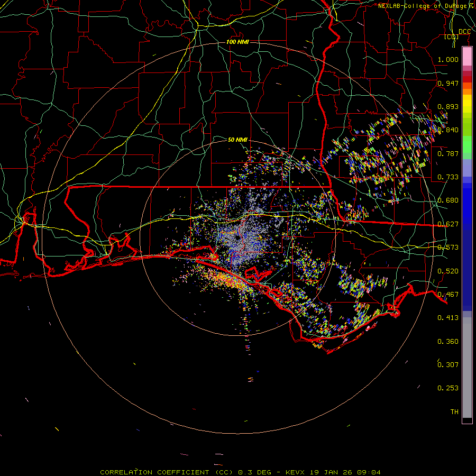Click the 0.413 scale value
Viewport: 476px width, 476px height.
[448, 318]
